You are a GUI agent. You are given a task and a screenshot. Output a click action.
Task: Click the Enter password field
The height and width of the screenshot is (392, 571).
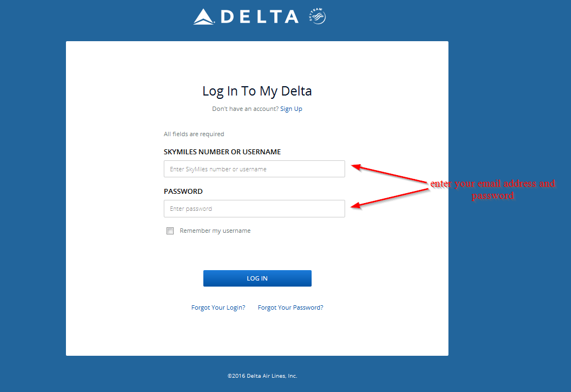click(x=254, y=209)
